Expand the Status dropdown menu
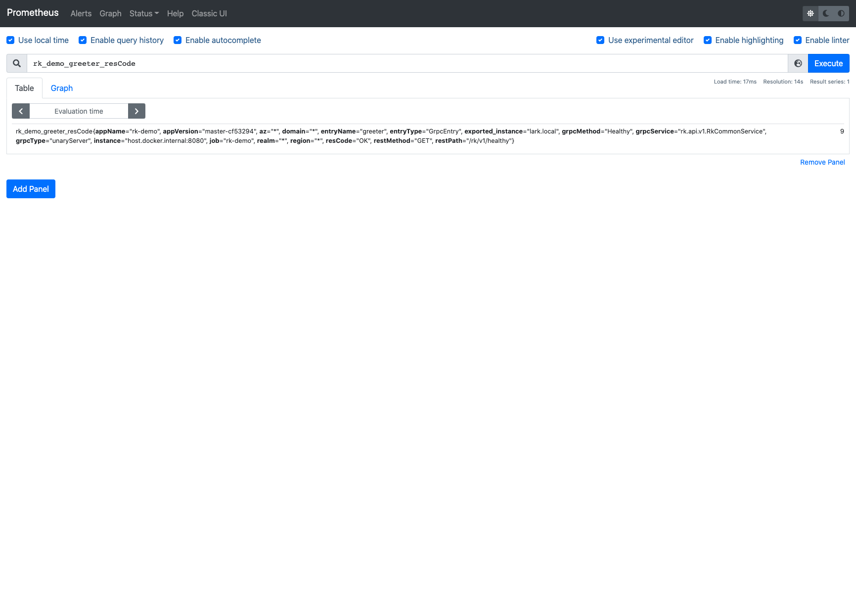 click(x=144, y=13)
